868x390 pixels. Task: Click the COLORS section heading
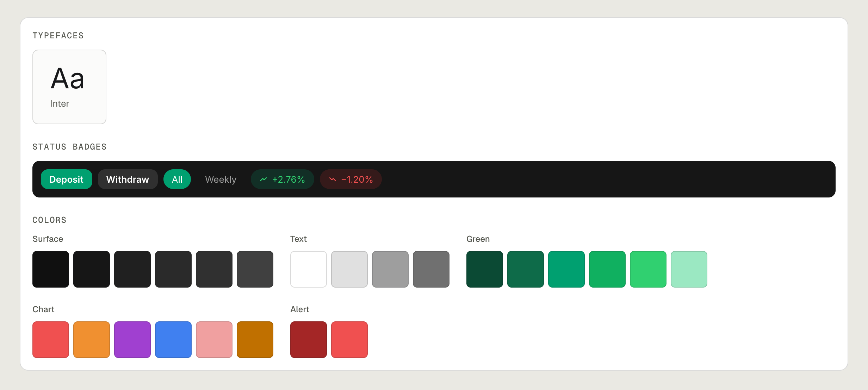49,220
